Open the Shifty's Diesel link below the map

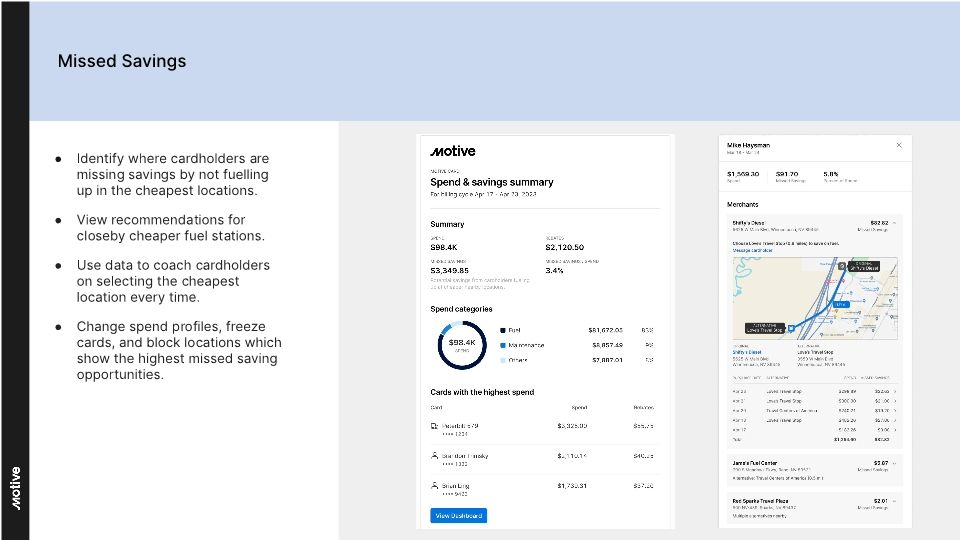tap(747, 353)
